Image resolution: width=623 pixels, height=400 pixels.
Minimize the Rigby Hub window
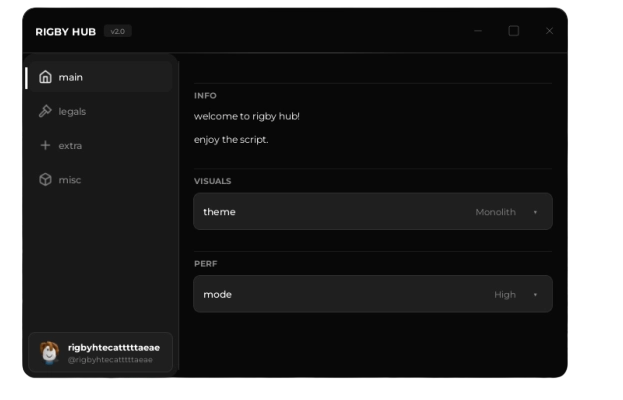coord(478,31)
